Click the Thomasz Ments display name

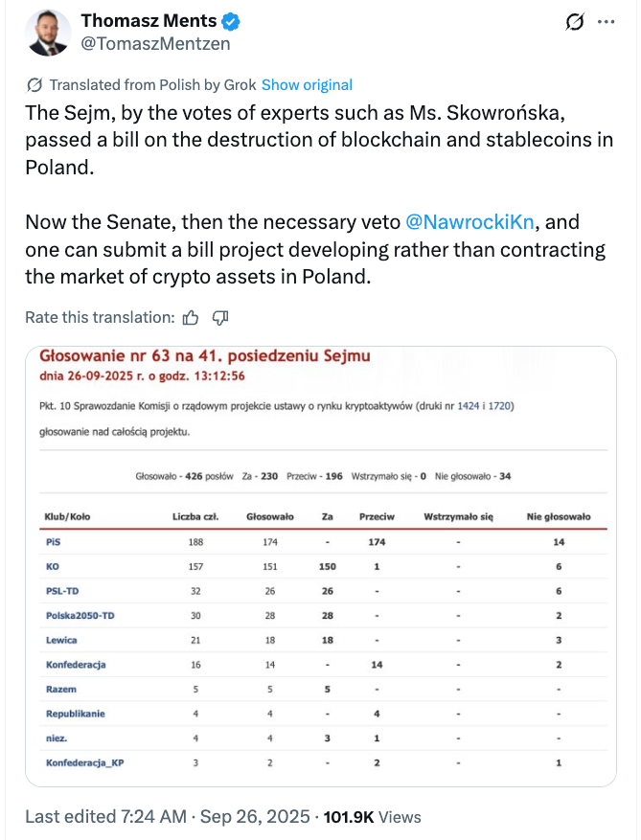click(149, 21)
